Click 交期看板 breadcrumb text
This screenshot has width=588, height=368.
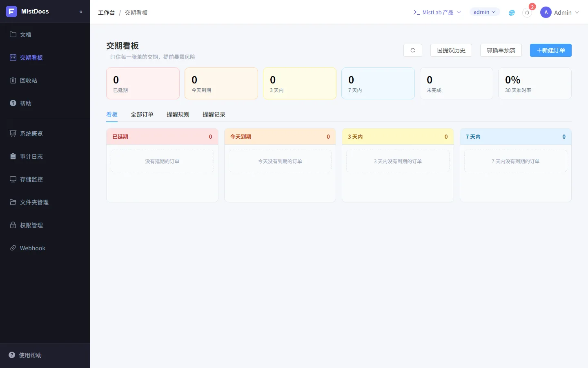[136, 13]
